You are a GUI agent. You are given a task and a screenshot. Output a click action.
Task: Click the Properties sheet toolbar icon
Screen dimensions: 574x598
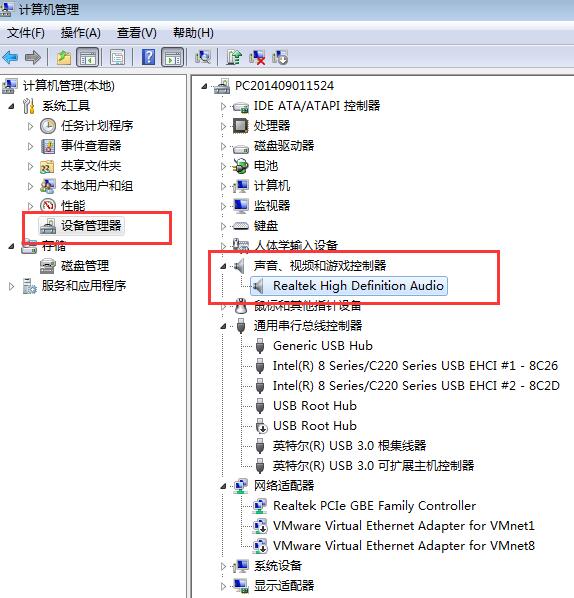click(x=117, y=57)
